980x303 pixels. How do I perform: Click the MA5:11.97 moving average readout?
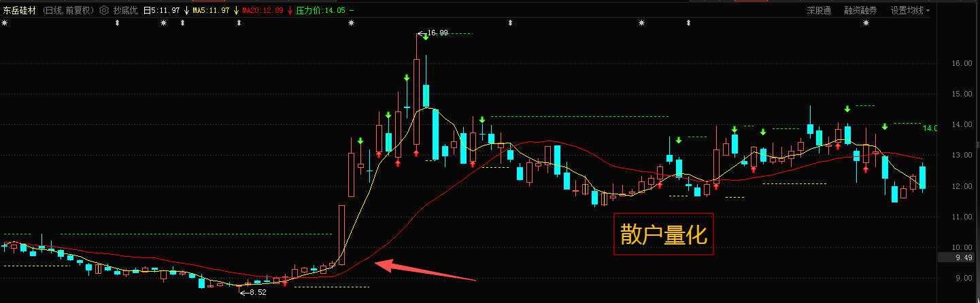[x=211, y=10]
